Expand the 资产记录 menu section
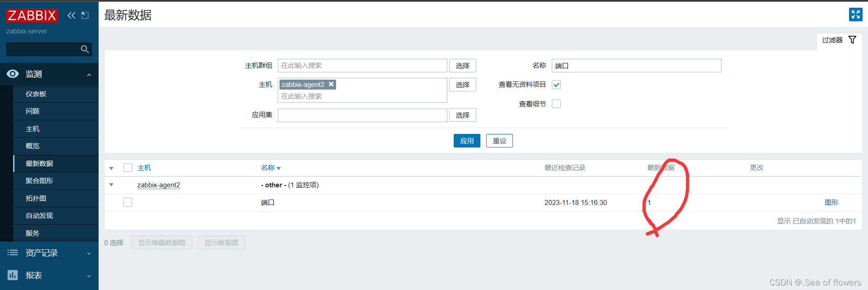Image resolution: width=868 pixels, height=290 pixels. tap(89, 253)
